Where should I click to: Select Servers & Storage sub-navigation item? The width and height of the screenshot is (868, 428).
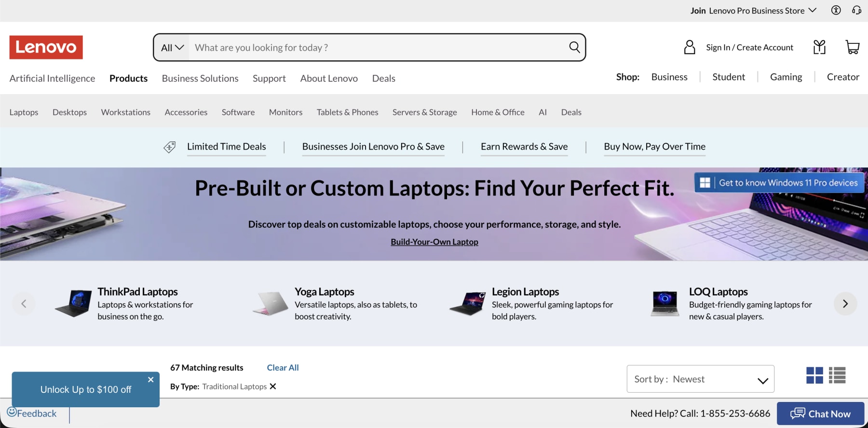click(425, 112)
